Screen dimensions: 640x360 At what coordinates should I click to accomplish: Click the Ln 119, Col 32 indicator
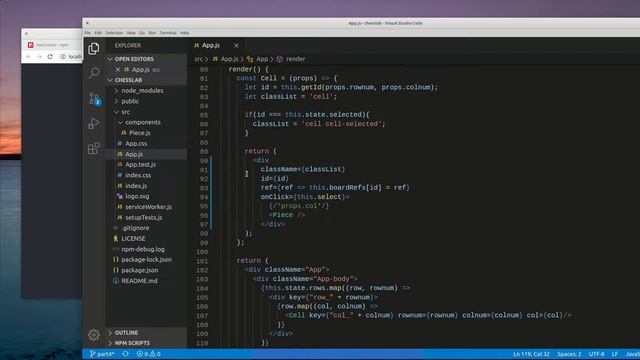pyautogui.click(x=531, y=354)
